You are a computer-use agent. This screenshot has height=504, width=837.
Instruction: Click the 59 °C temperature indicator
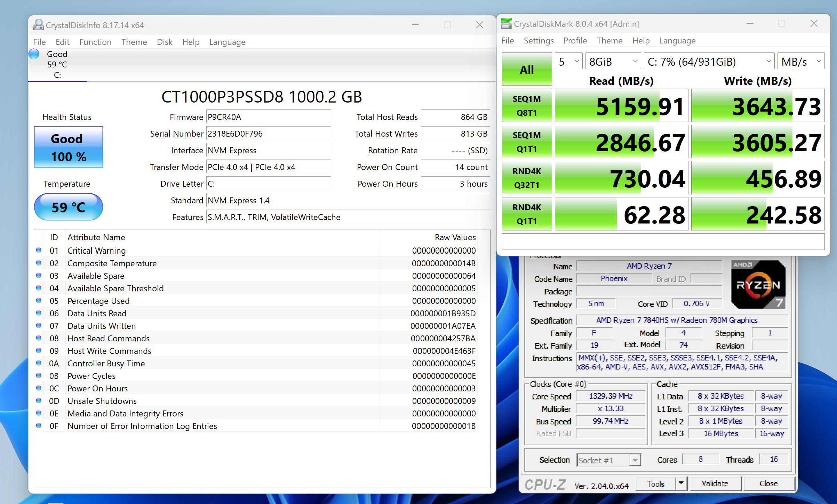coord(69,207)
